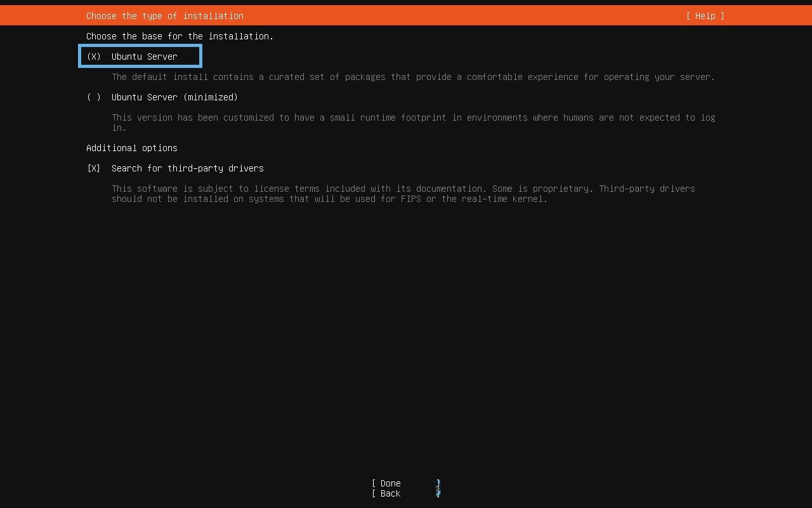Click the Ubuntu Server (minimized) label
Screen dimensions: 812x508
point(174,97)
